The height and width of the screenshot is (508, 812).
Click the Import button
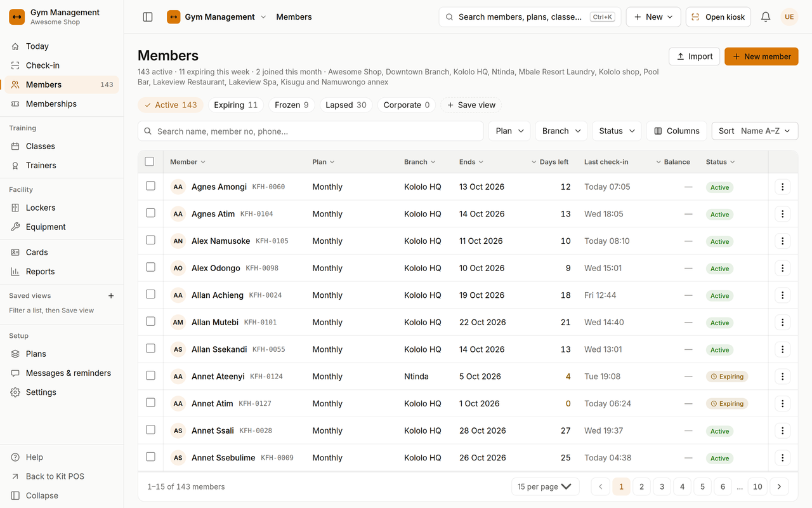[x=694, y=57]
